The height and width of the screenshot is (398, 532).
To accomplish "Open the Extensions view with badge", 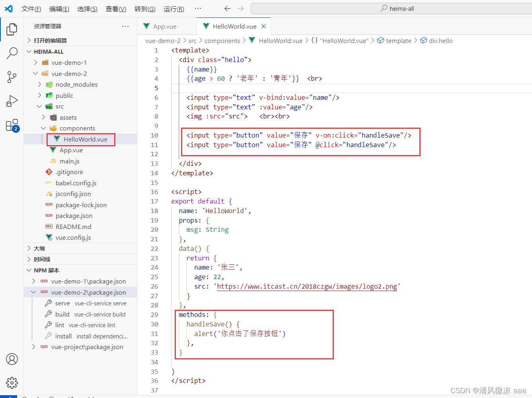I will tap(12, 125).
